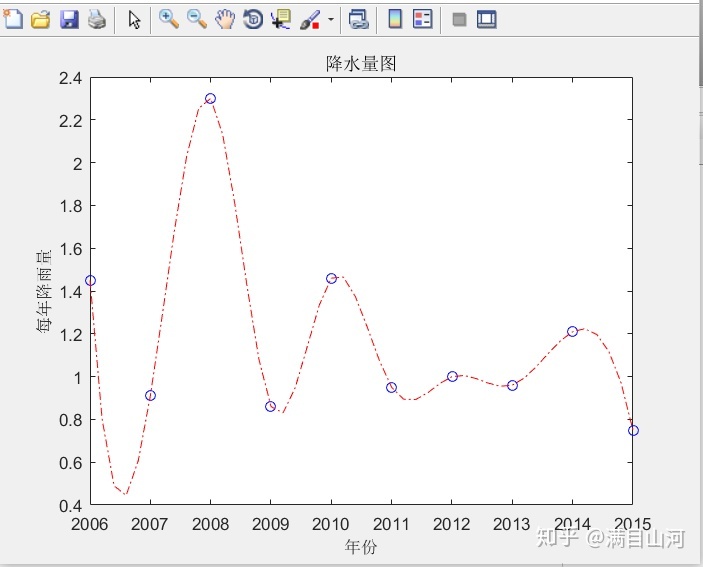The width and height of the screenshot is (703, 567).
Task: Open a file with the folder icon
Action: [x=40, y=20]
